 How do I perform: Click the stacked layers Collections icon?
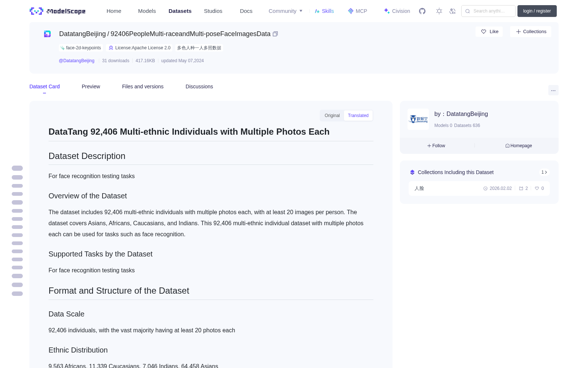[412, 172]
